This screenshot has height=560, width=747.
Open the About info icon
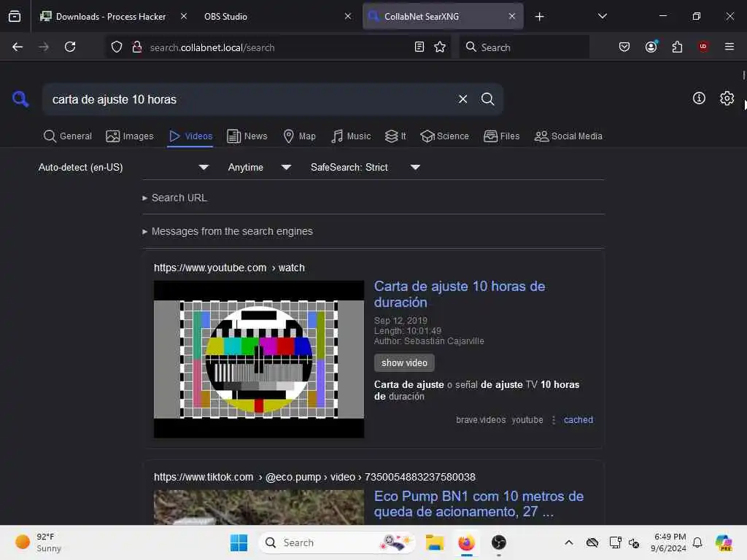tap(699, 98)
